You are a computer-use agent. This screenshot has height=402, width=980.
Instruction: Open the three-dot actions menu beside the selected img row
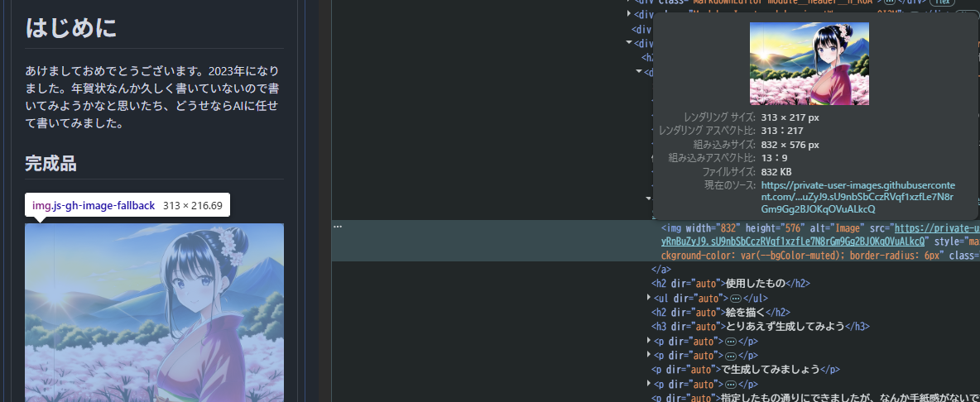click(x=338, y=226)
